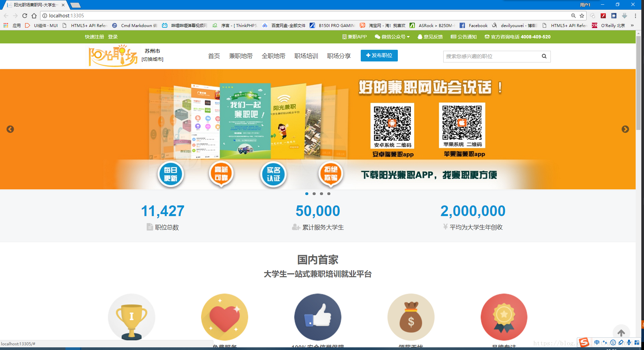Click the gold trophy icon
This screenshot has width=644, height=350.
pyautogui.click(x=132, y=317)
